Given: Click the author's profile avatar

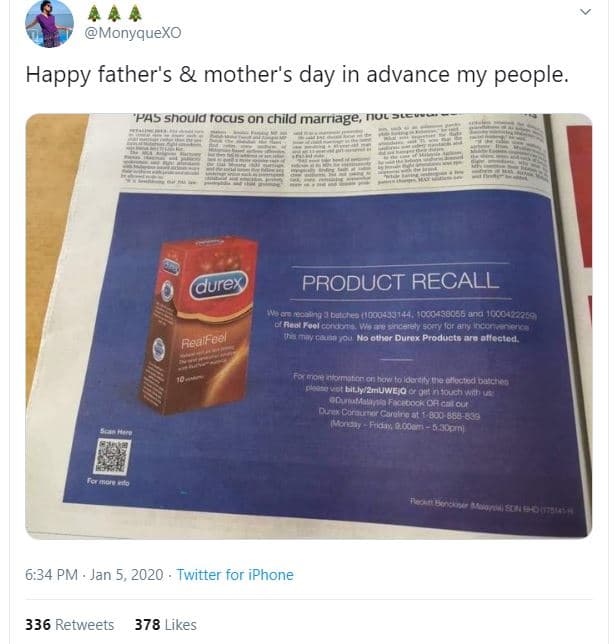Looking at the screenshot, I should coord(49,24).
